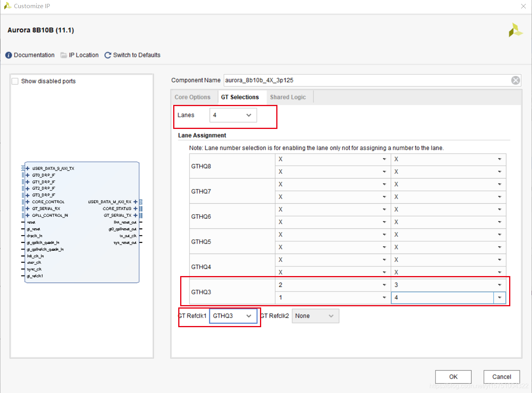This screenshot has height=393, width=532.
Task: Click the Lane Assignment heading
Action: click(x=202, y=136)
